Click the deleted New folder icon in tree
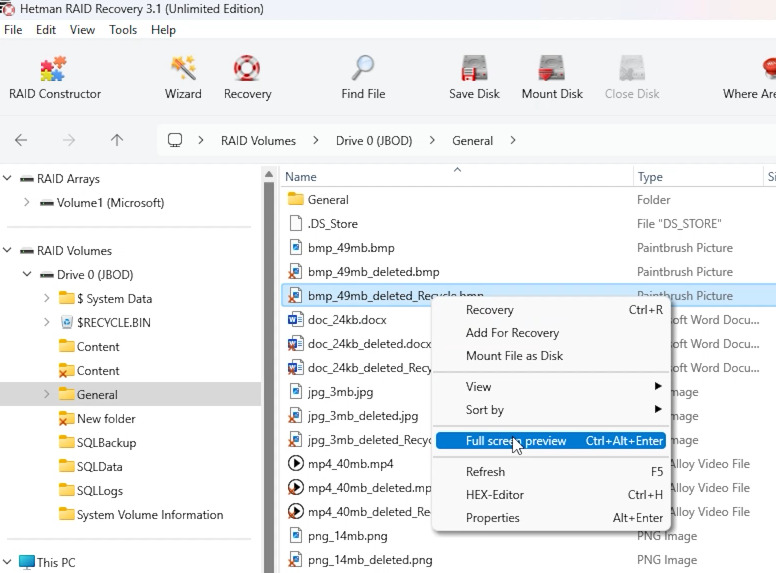 (66, 419)
